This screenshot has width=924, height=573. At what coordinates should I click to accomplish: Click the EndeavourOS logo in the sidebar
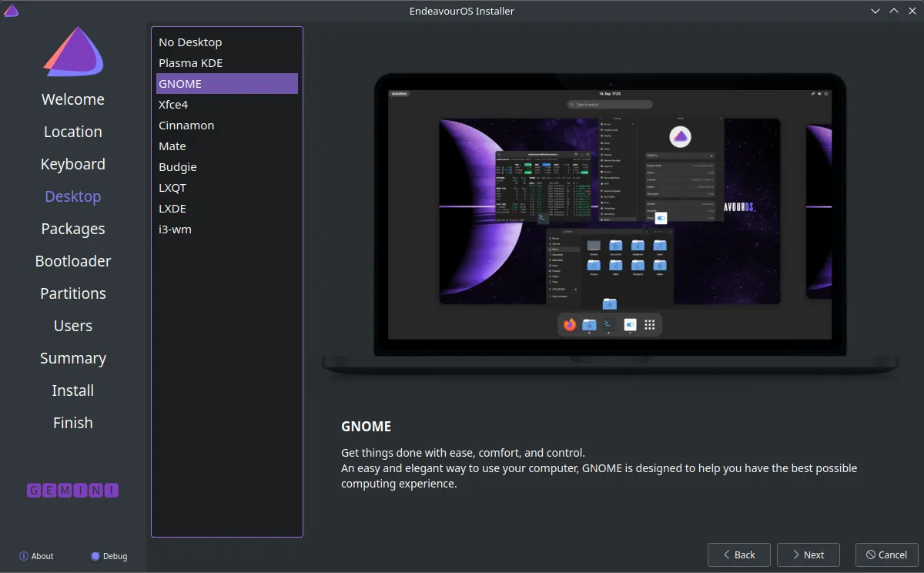click(73, 52)
